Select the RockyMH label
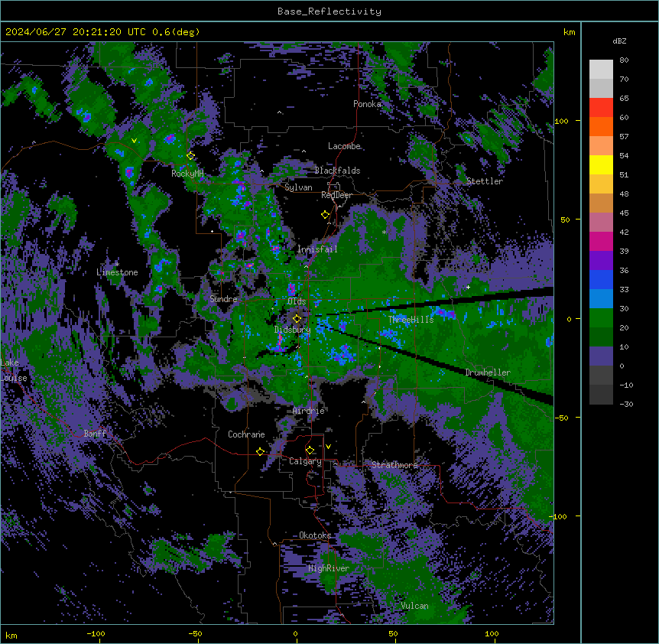Screen dimensions: 659x644 click(187, 174)
